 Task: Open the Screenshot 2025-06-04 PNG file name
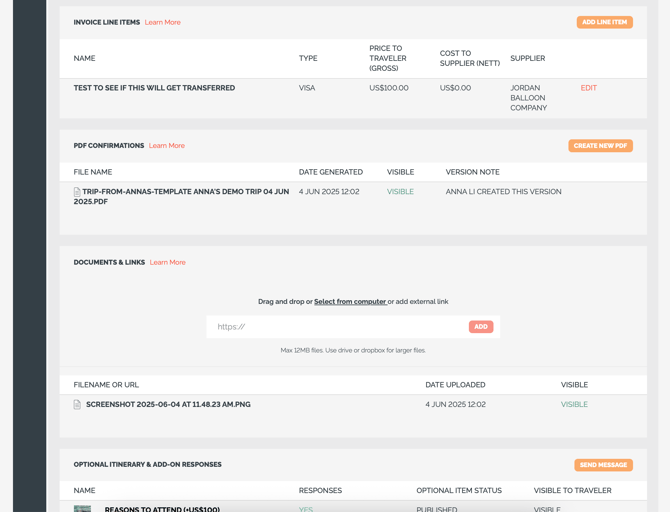pos(168,405)
